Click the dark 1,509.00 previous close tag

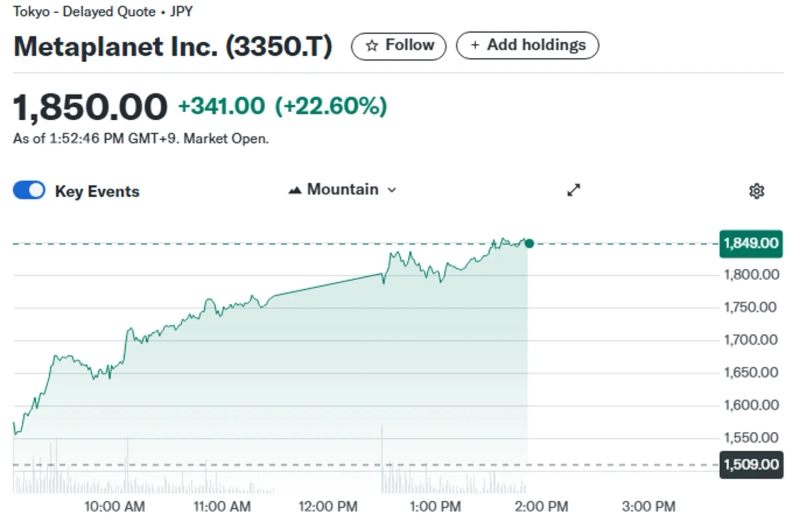[750, 464]
